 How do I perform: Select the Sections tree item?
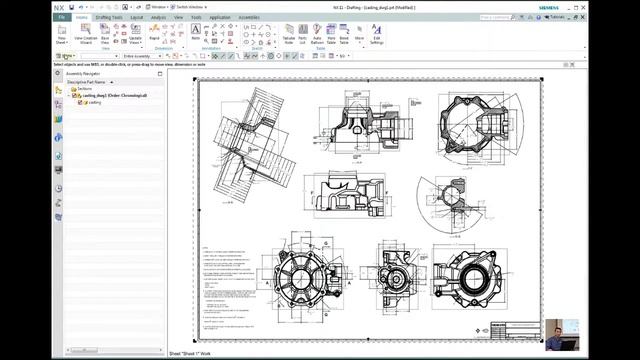click(x=85, y=89)
